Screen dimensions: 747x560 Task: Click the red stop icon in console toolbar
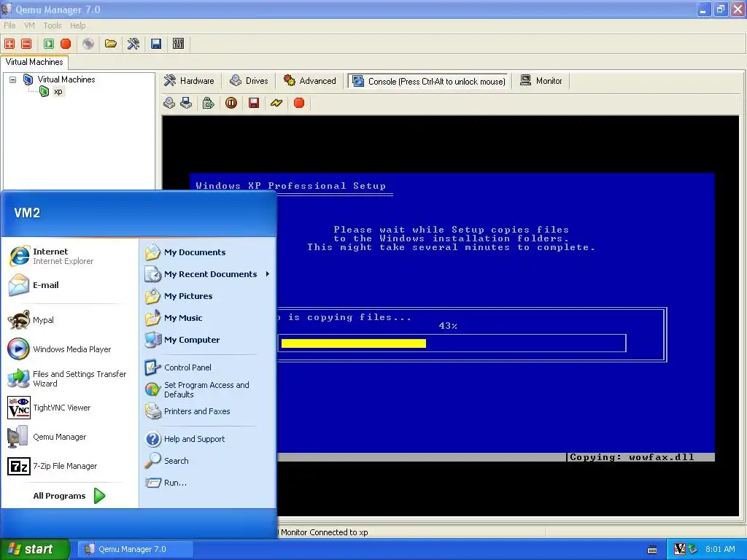click(x=299, y=103)
